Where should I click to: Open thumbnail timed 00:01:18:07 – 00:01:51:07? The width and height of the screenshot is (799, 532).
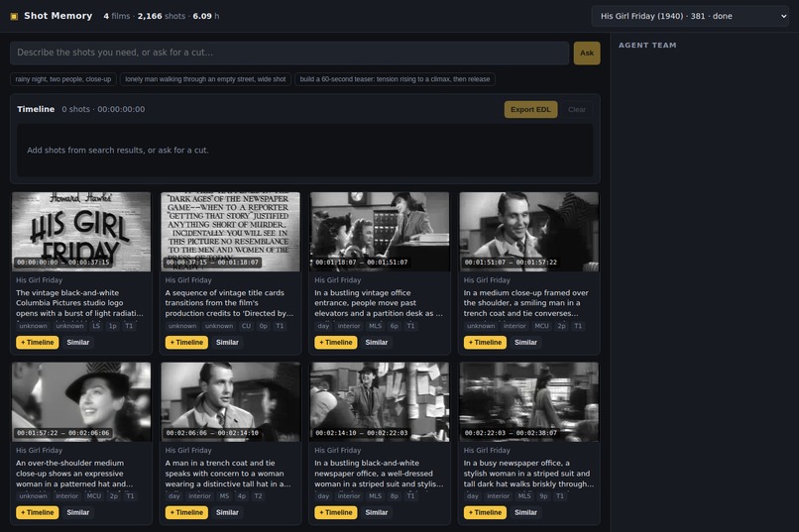coord(380,232)
